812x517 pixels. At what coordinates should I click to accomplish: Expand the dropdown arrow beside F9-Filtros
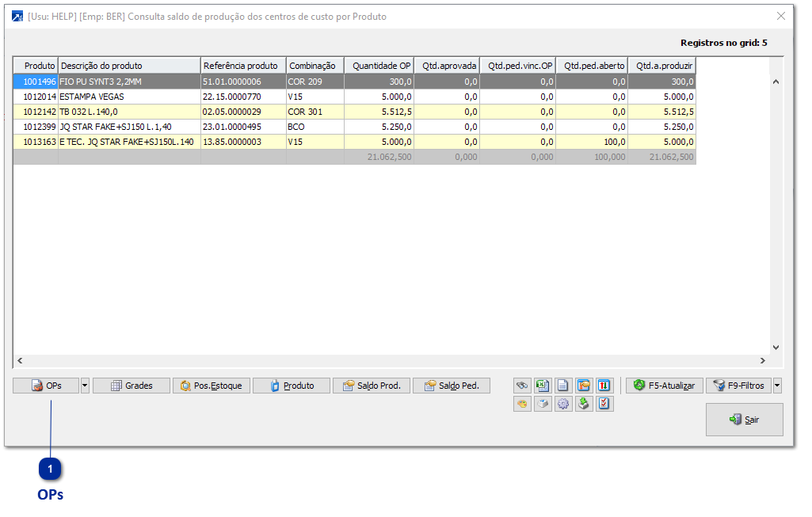[x=777, y=386]
